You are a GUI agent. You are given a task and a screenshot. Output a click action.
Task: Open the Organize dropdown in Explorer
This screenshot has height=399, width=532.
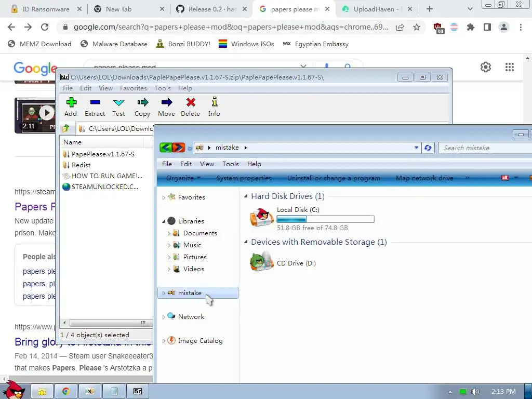coord(183,178)
